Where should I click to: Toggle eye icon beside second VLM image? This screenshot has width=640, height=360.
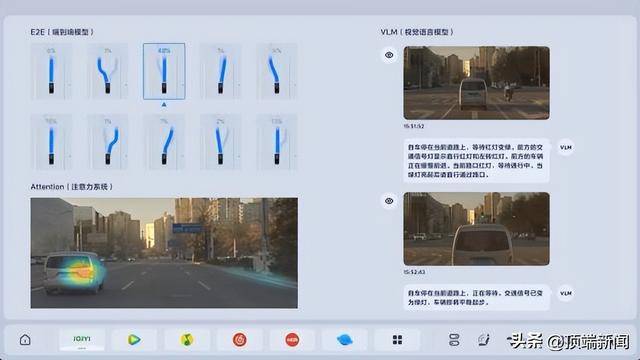click(389, 201)
